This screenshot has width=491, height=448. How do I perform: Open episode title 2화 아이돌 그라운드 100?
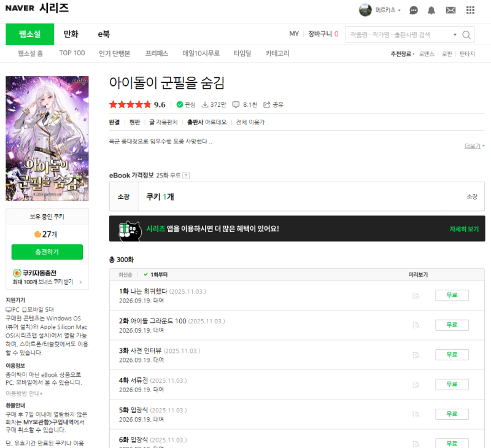pyautogui.click(x=152, y=321)
